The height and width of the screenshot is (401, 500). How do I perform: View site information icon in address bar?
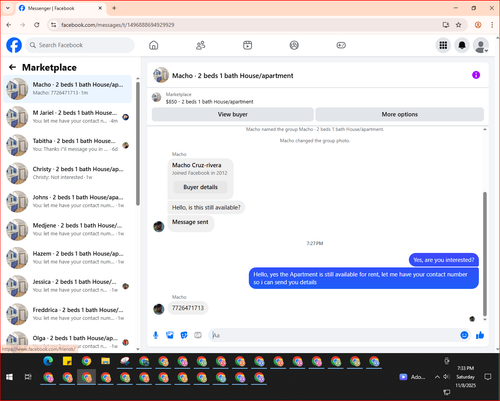[53, 25]
